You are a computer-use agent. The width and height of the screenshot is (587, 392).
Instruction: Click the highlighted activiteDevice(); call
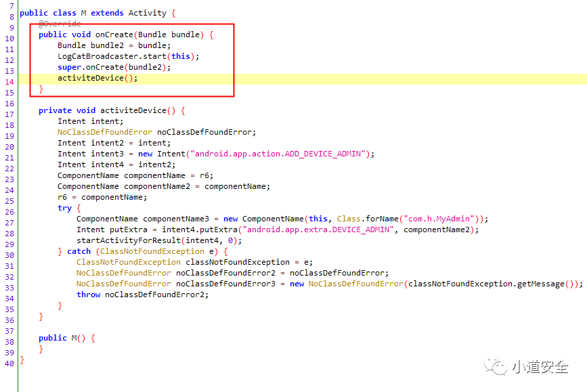point(97,78)
